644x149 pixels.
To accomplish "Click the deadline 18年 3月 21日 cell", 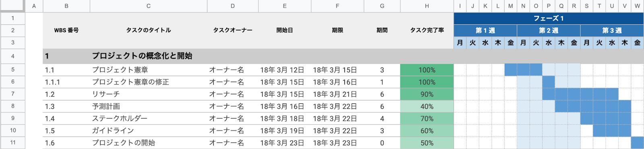I will 337,94.
